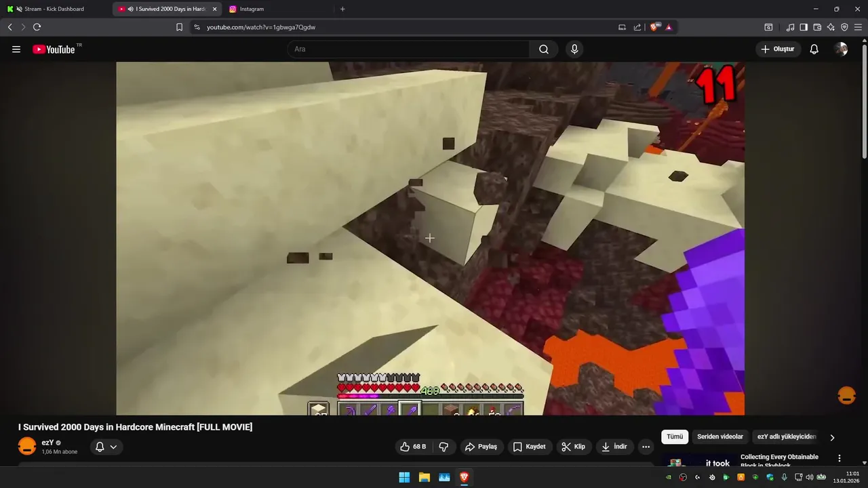Open the Brave playlist music note icon
Image resolution: width=868 pixels, height=488 pixels.
(x=791, y=27)
